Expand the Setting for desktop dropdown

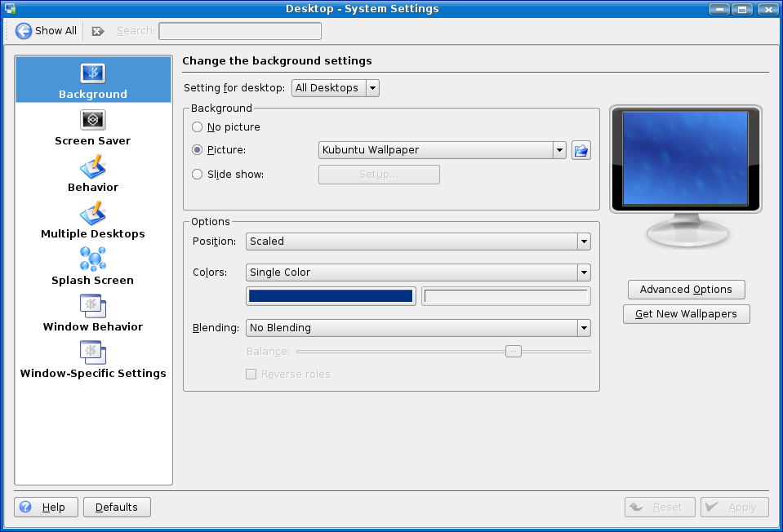(335, 88)
